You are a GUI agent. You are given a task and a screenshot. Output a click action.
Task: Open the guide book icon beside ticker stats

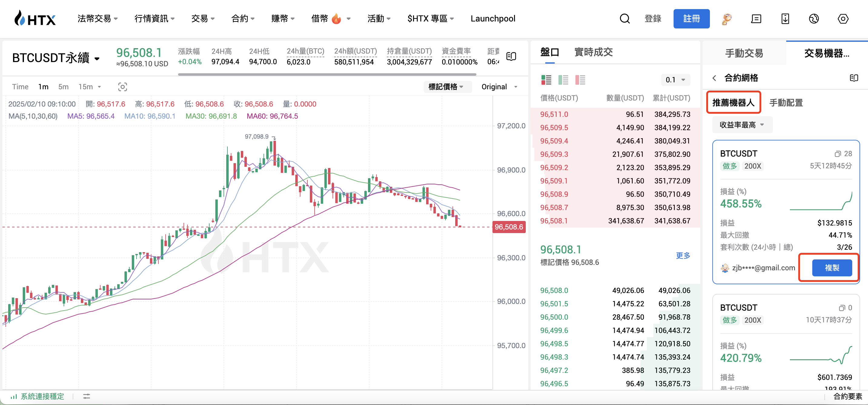[511, 56]
